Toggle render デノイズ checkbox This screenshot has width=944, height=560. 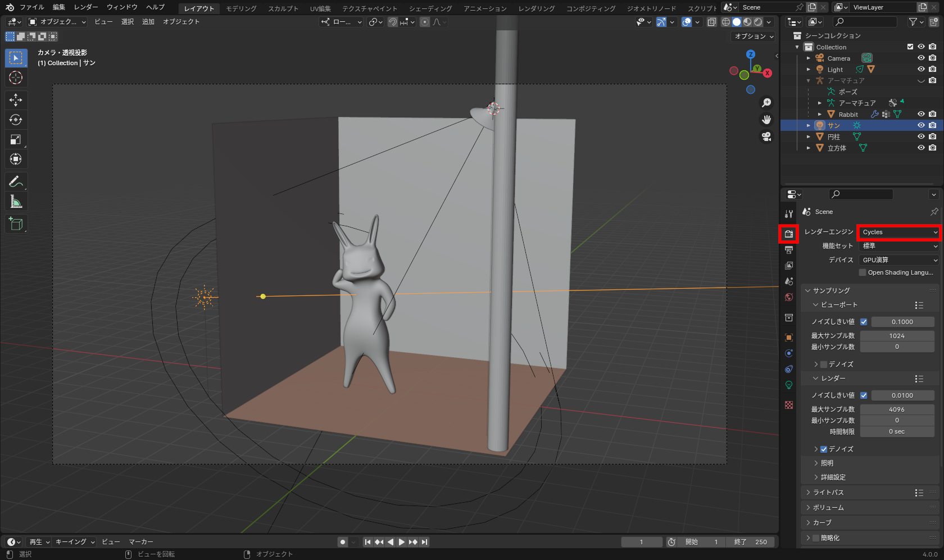824,449
